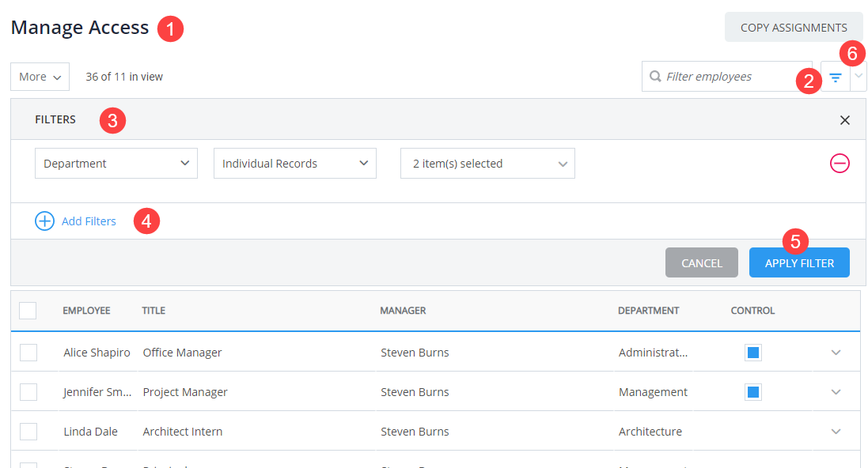868x468 pixels.
Task: Open the filter funnel icon
Action: (x=836, y=76)
